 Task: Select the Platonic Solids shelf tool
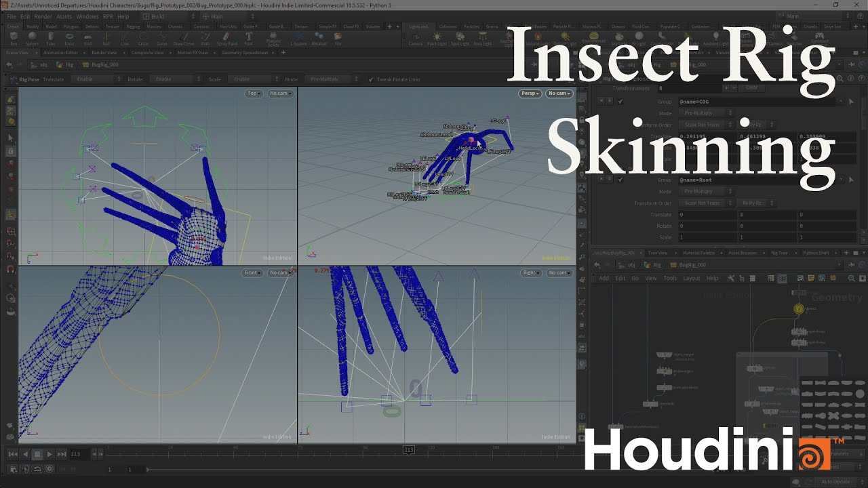click(x=273, y=39)
